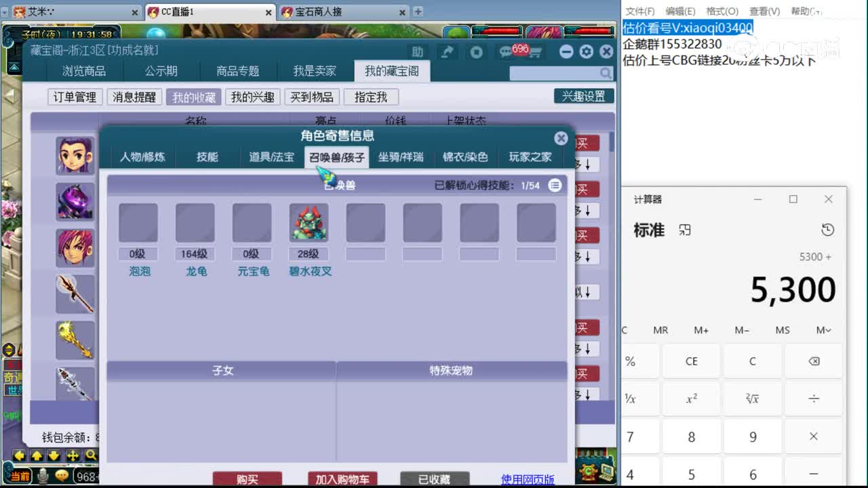The image size is (868, 488).
Task: Open Calculator history icon
Action: (x=827, y=230)
